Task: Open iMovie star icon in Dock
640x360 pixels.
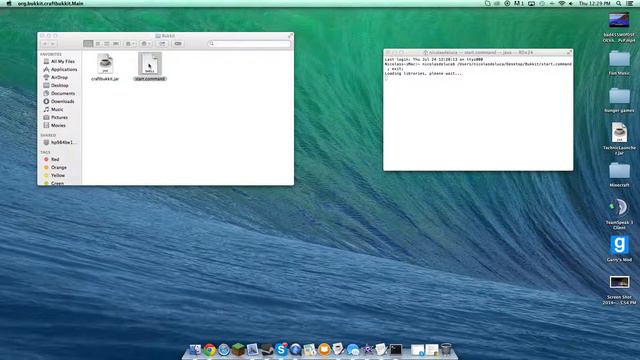Action: tap(367, 350)
